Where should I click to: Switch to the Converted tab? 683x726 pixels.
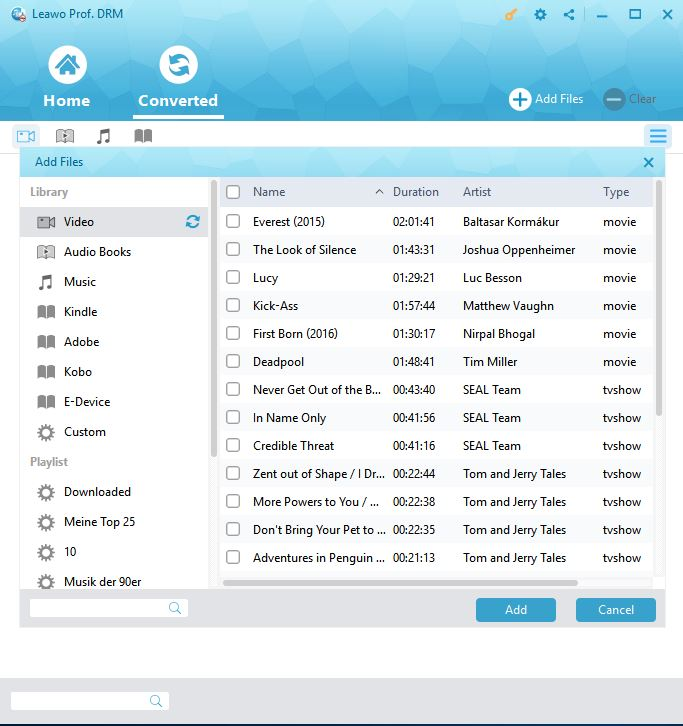178,81
